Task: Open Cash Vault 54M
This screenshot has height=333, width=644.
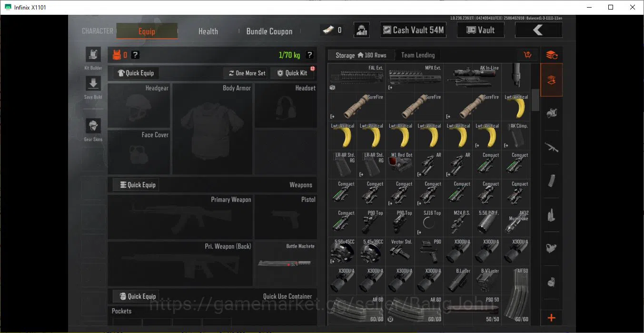Action: (x=413, y=30)
